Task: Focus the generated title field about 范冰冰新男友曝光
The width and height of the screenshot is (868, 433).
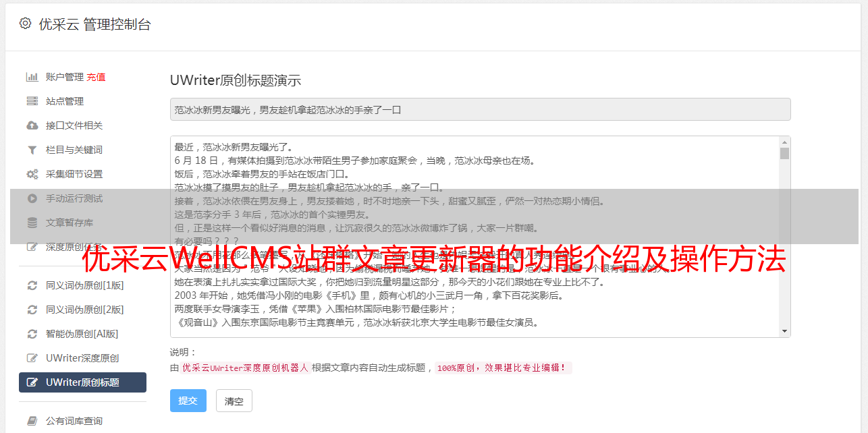Action: click(x=480, y=109)
